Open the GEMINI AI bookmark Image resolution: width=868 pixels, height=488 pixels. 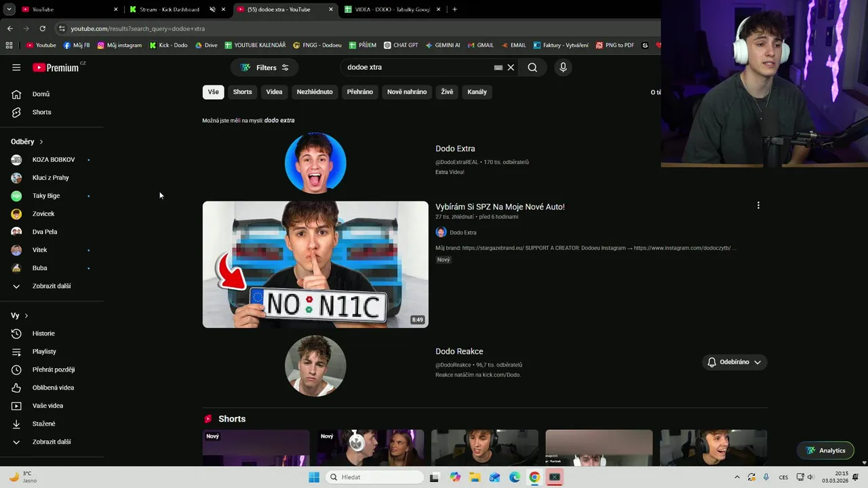coord(443,45)
